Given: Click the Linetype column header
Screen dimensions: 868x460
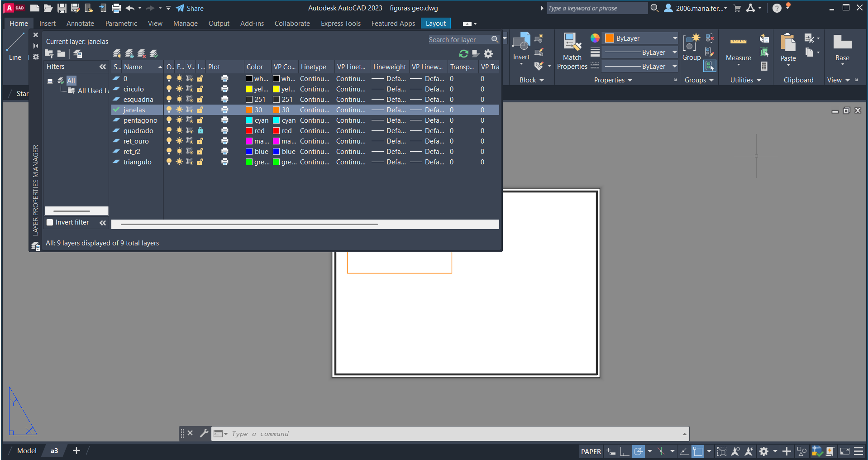Looking at the screenshot, I should (316, 67).
